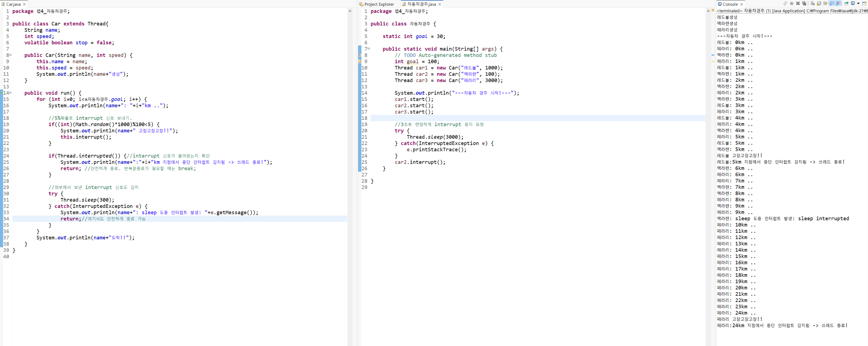Toggle show console on standard output
The height and width of the screenshot is (346, 868).
click(832, 3)
